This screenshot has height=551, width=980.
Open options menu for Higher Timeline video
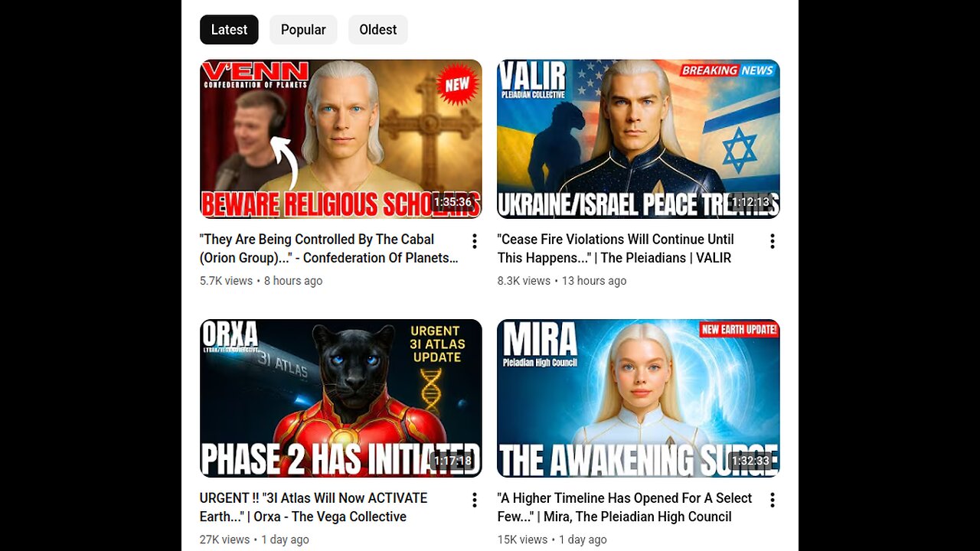(773, 500)
